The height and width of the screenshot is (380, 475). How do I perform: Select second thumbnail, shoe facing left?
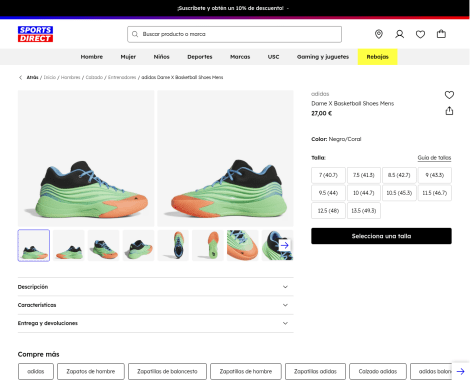[69, 245]
